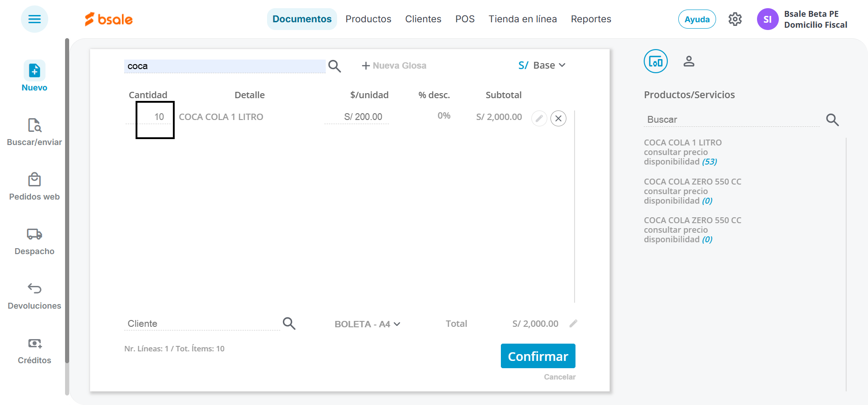Click the product search magnifier beside coca

click(335, 66)
